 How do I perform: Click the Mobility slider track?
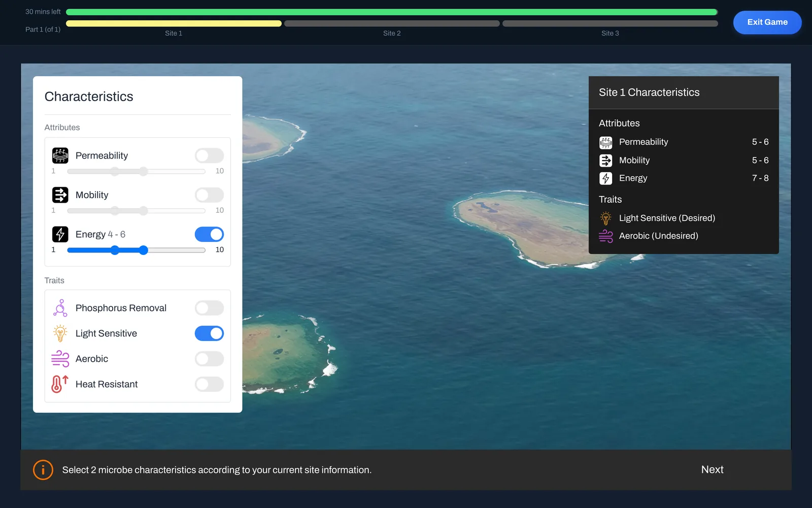coord(136,210)
